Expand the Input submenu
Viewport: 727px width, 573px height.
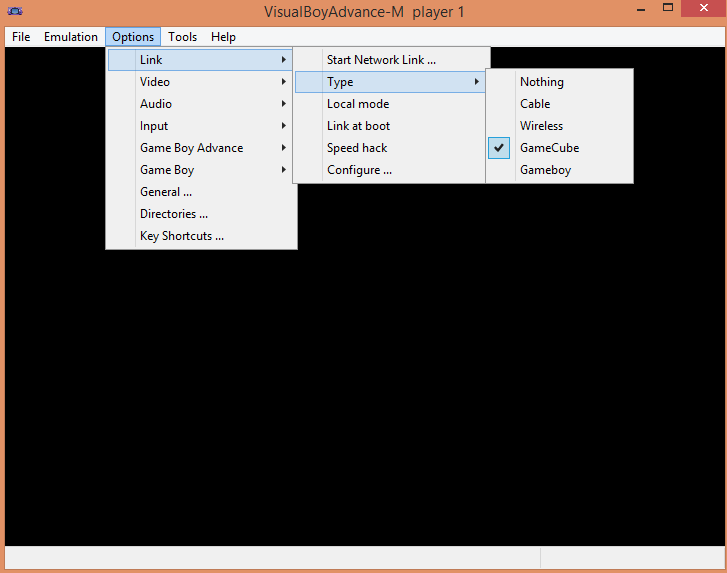click(200, 126)
